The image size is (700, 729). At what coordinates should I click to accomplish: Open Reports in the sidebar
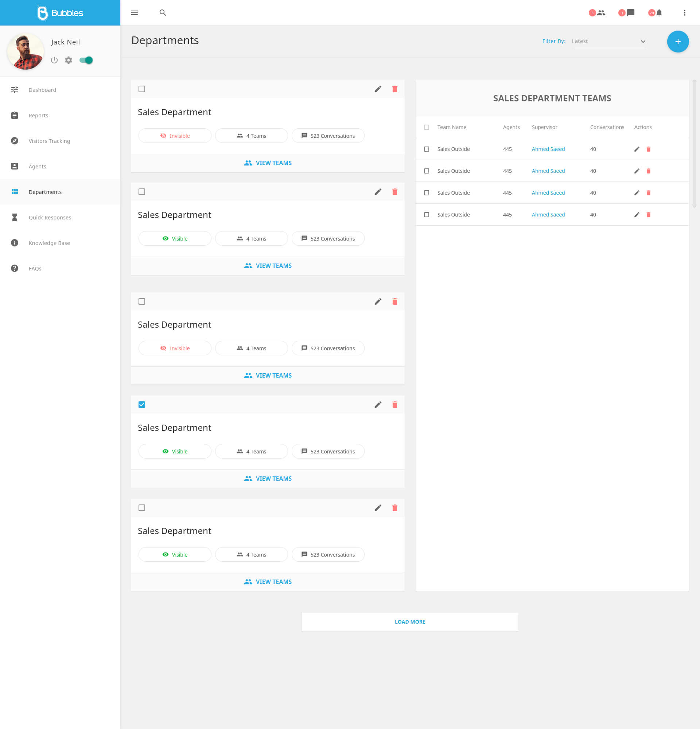pos(60,115)
